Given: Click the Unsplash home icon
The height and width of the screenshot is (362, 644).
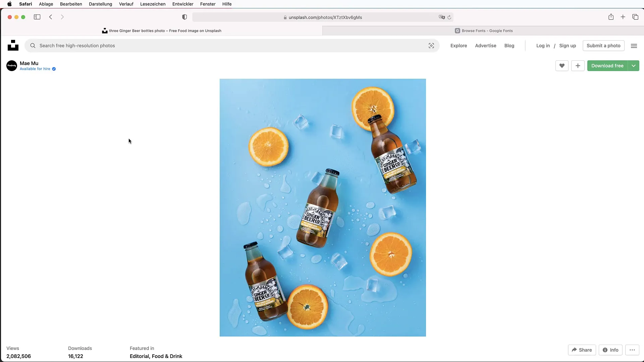Looking at the screenshot, I should click(x=13, y=45).
